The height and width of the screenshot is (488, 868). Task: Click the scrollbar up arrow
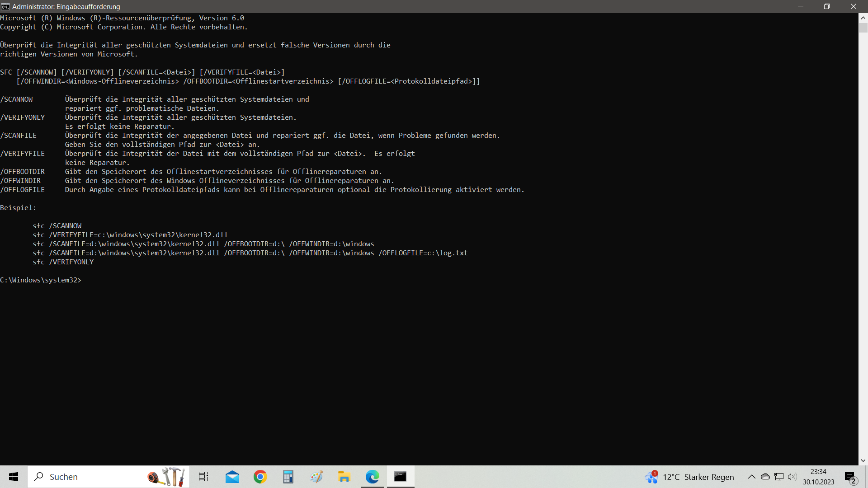pos(863,18)
